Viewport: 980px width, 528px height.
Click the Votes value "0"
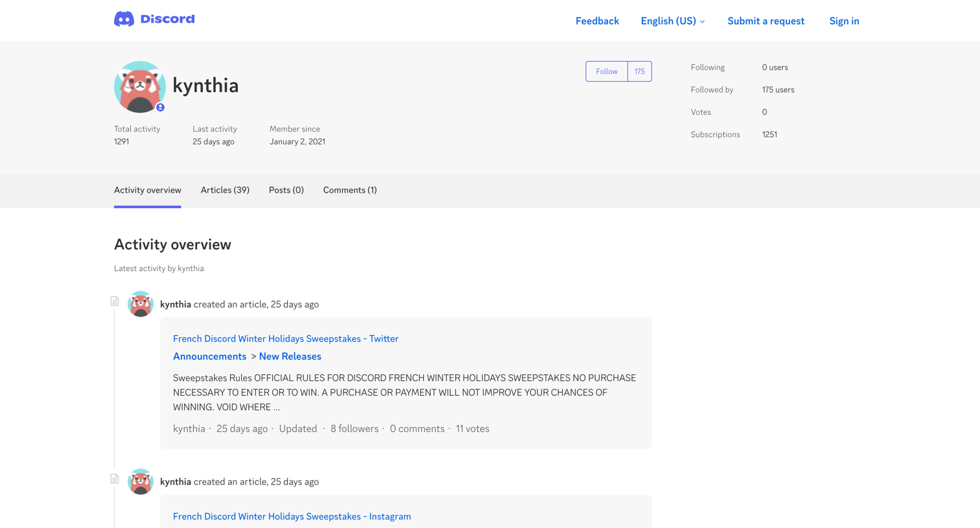765,112
